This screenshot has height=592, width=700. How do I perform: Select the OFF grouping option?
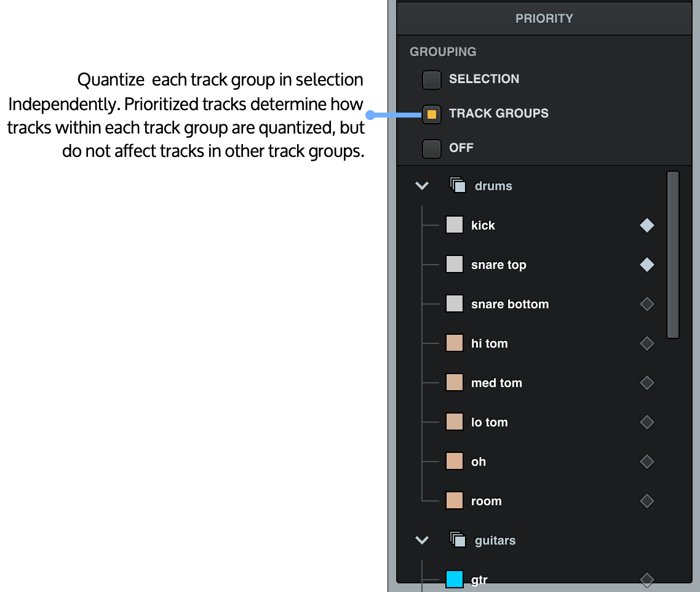pyautogui.click(x=432, y=148)
